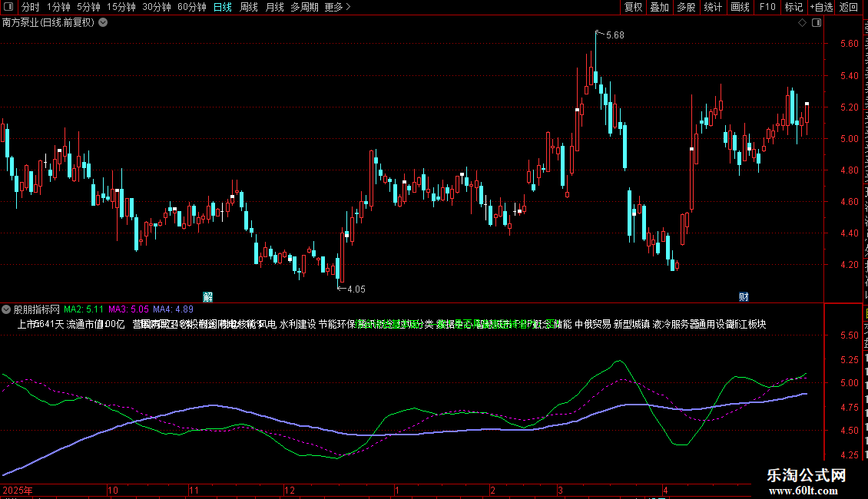
Task: Open the 多股 multi-stock view
Action: point(687,7)
